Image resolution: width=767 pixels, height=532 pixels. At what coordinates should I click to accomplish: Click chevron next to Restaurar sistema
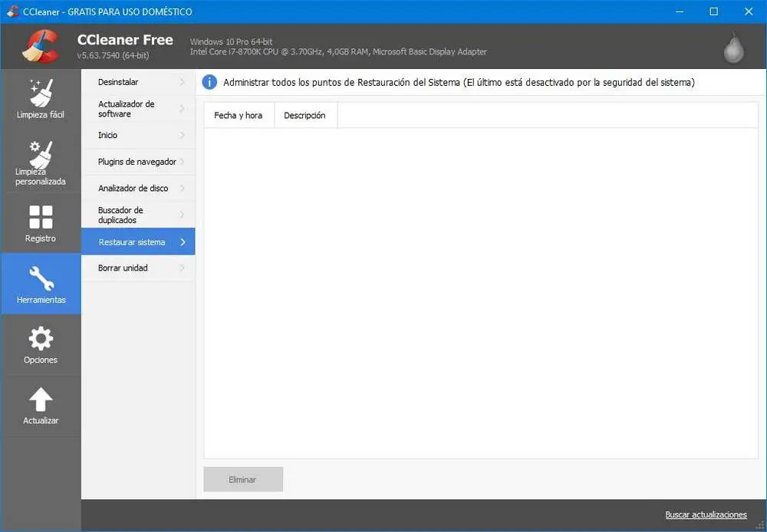coord(183,242)
